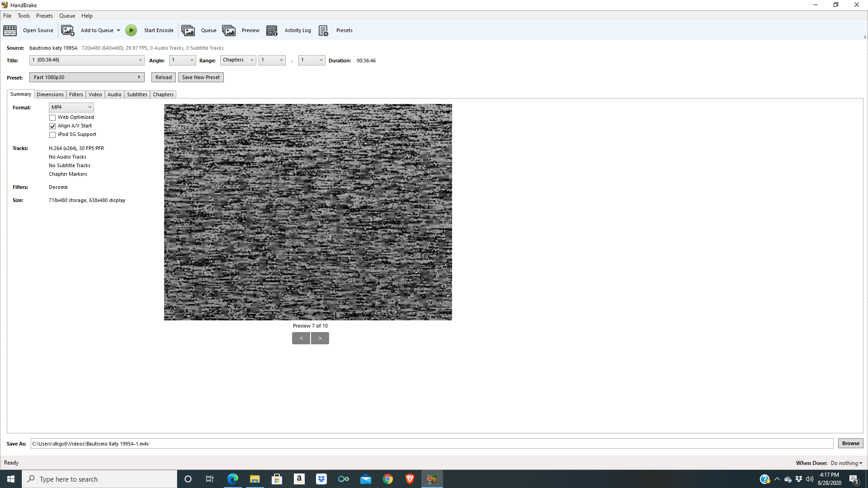Show next preview image
Screen dimensions: 868x488
[320, 338]
